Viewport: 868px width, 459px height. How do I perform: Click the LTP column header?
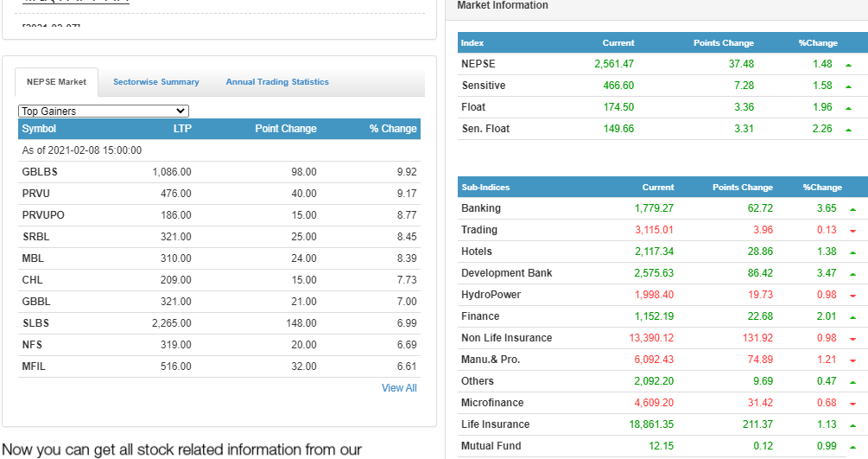[182, 129]
